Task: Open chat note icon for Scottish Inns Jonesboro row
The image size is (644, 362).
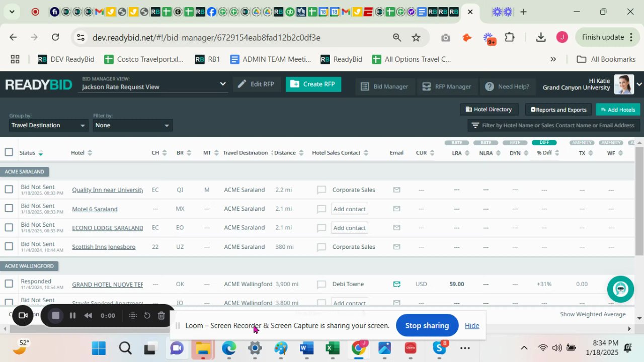Action: (x=321, y=247)
